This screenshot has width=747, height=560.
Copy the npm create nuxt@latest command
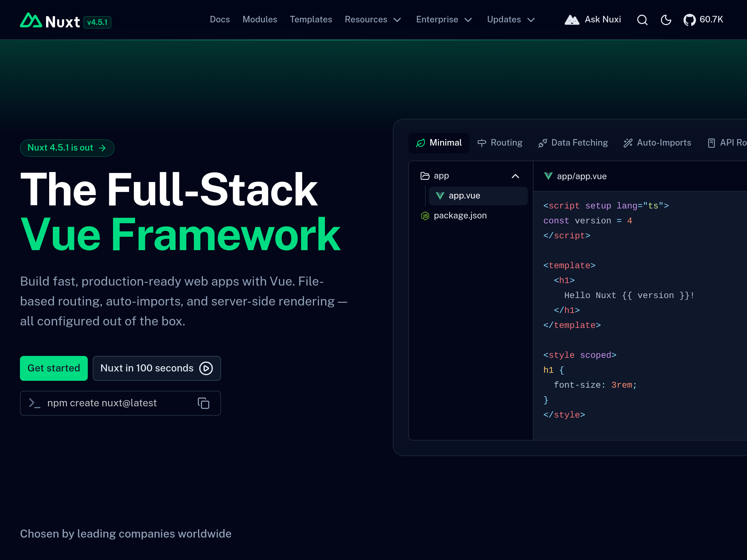tap(204, 403)
